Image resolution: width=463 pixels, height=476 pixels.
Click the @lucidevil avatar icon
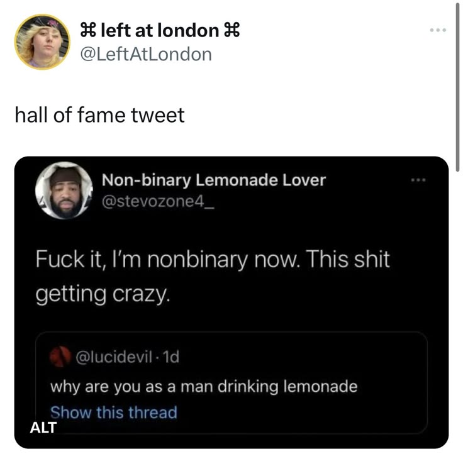(x=60, y=357)
